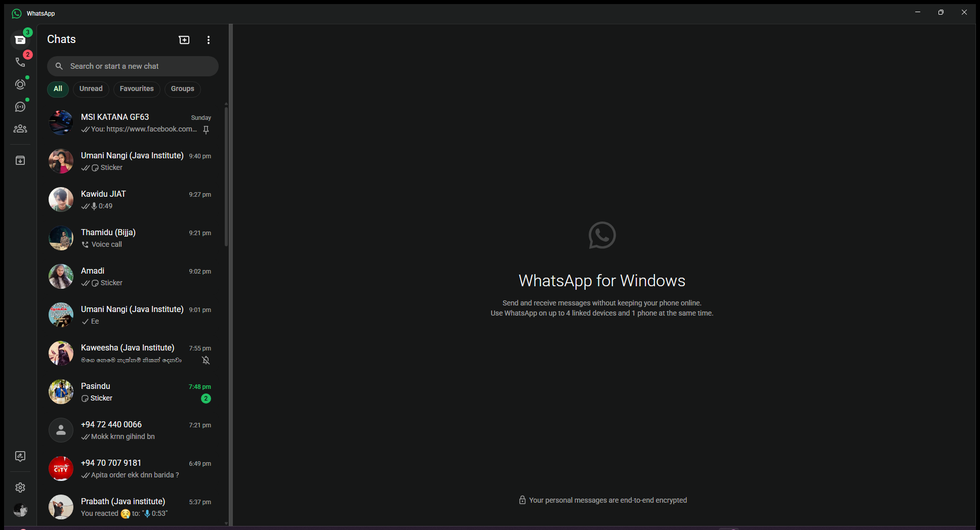The image size is (980, 530).
Task: Start a new chat with the plus icon
Action: [x=184, y=40]
